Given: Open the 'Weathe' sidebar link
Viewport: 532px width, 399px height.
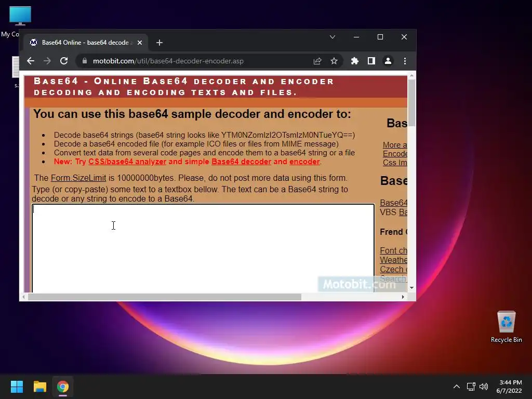Looking at the screenshot, I should click(393, 260).
